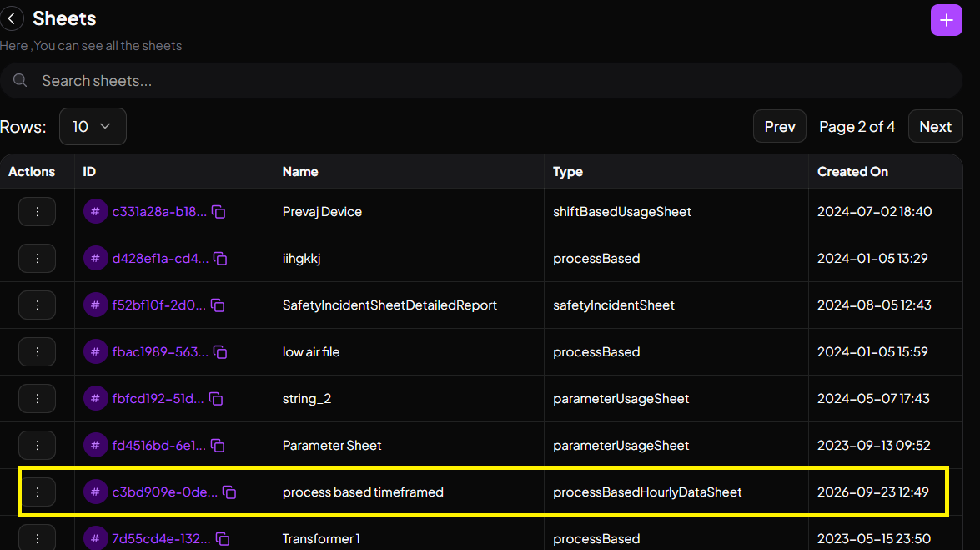Select the name SafetyIncidentSheetDetailedReport
Viewport: 980px width, 550px height.
click(389, 305)
